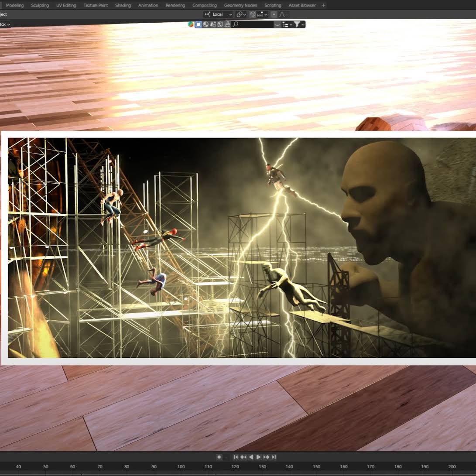Image resolution: width=476 pixels, height=476 pixels.
Task: Go to the Shading workspace tab
Action: tap(123, 5)
